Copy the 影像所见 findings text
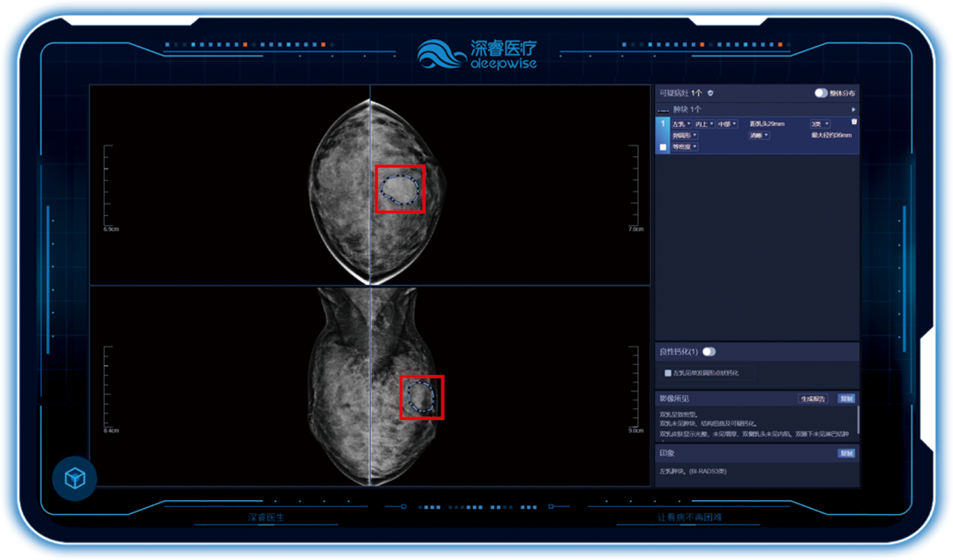The image size is (953, 560). pyautogui.click(x=846, y=399)
